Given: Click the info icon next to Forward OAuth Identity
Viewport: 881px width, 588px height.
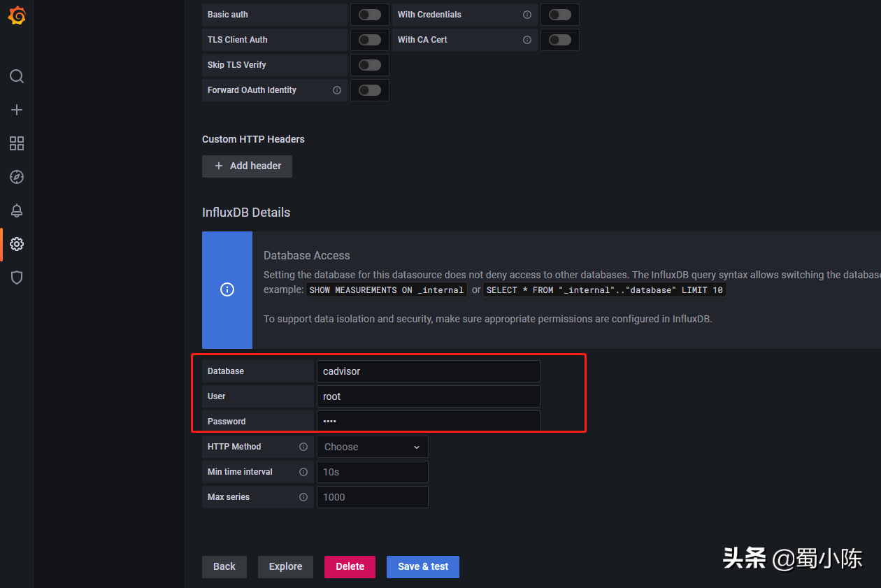Looking at the screenshot, I should (x=337, y=90).
